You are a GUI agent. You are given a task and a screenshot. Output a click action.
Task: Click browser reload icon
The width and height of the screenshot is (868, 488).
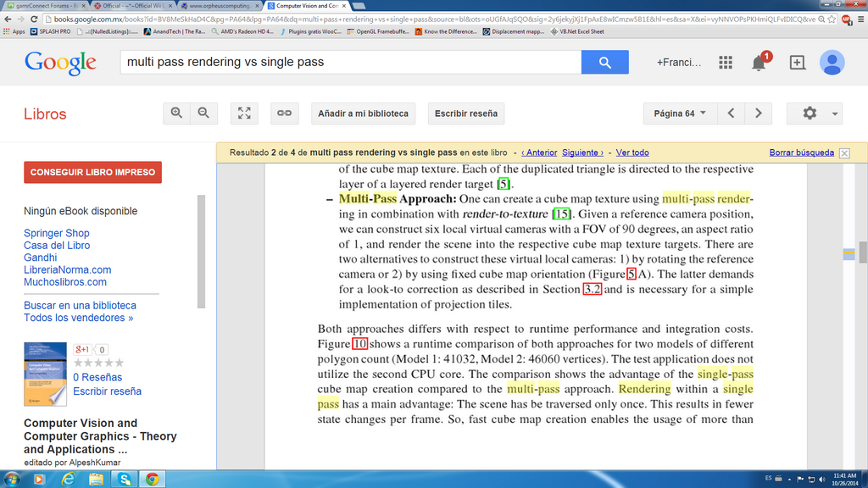tap(34, 19)
